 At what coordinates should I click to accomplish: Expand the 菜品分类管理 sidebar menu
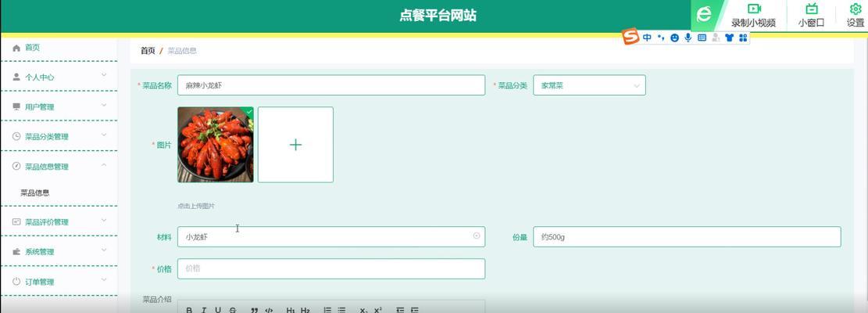(59, 136)
